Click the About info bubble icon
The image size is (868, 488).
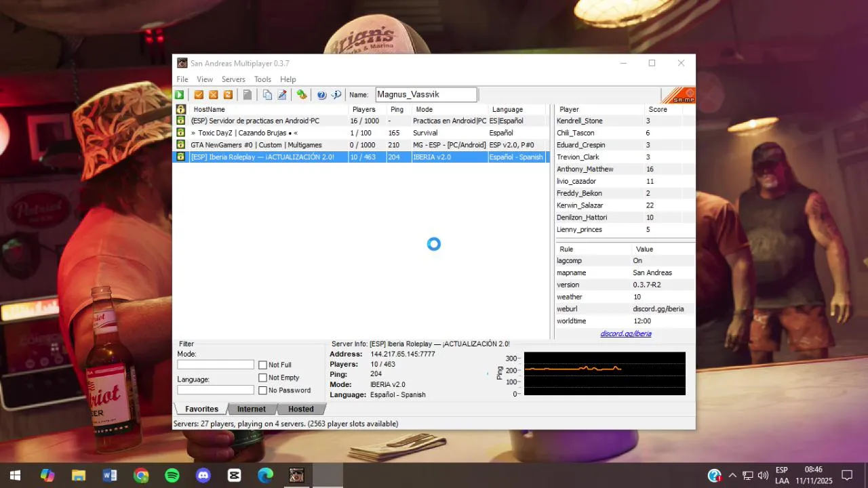point(336,95)
